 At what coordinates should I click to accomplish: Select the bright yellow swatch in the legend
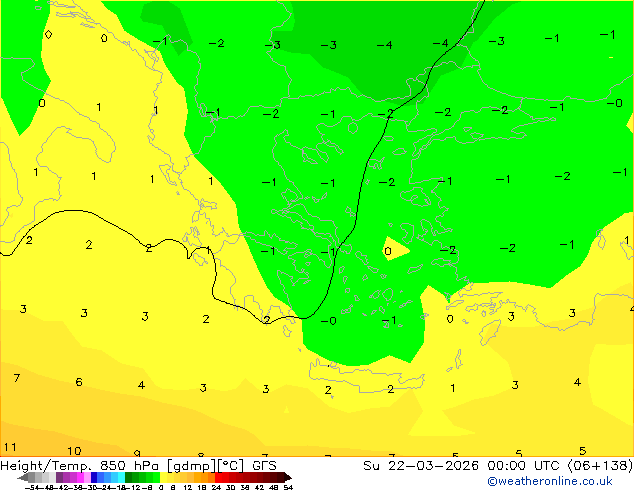pyautogui.click(x=163, y=477)
